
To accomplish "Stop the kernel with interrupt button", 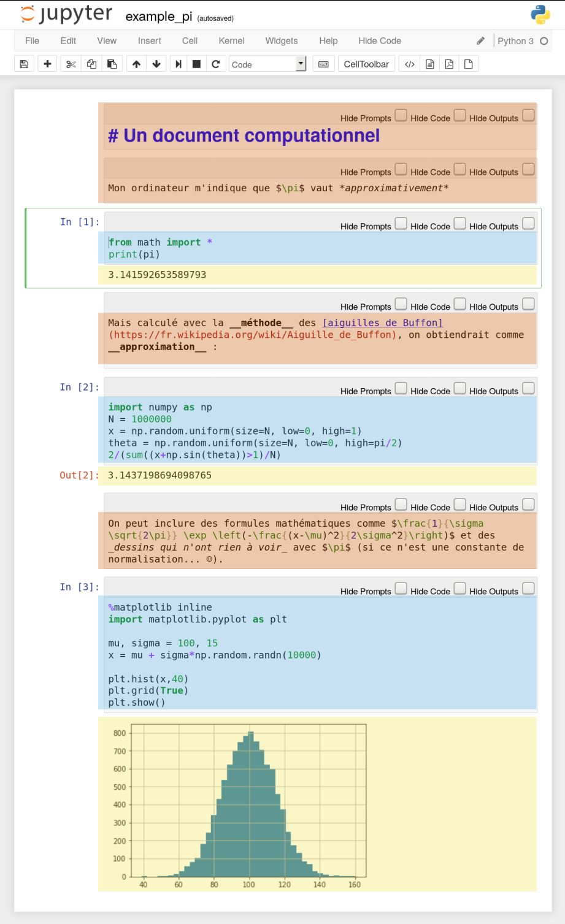I will click(196, 64).
